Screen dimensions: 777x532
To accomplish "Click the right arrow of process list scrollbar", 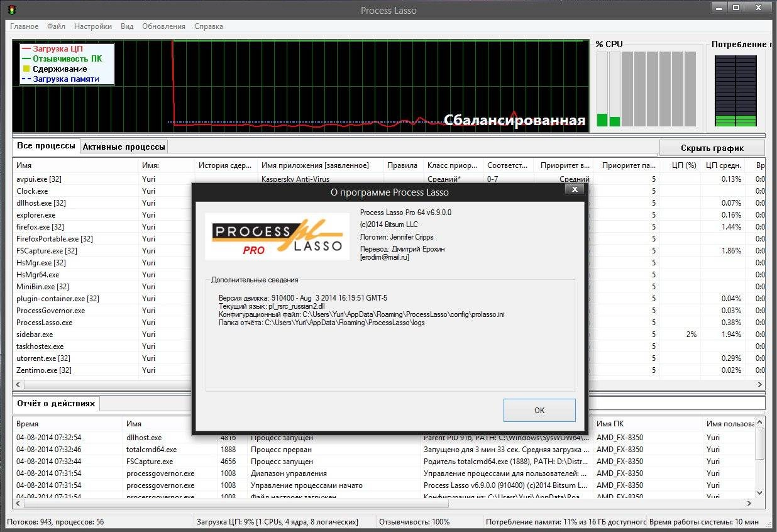I will pyautogui.click(x=759, y=385).
